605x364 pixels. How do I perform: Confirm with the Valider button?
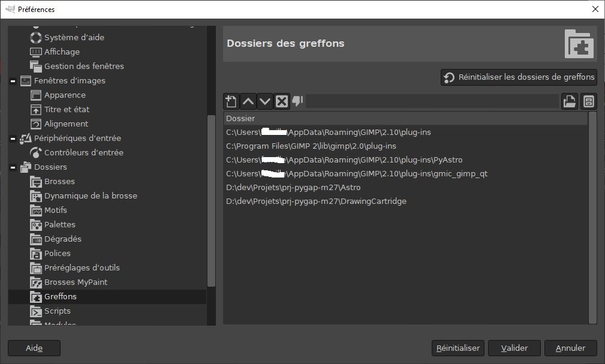click(x=514, y=348)
